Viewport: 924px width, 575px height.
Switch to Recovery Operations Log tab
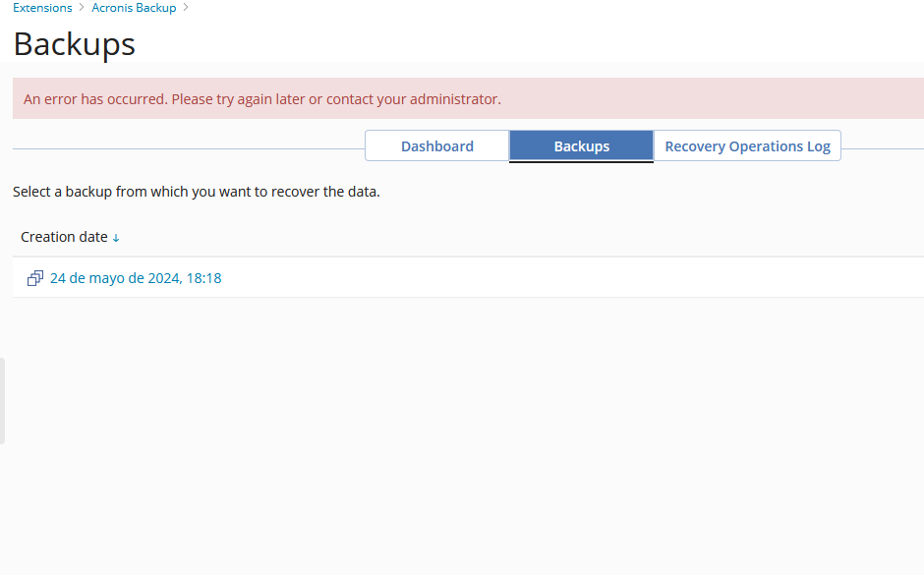[747, 146]
